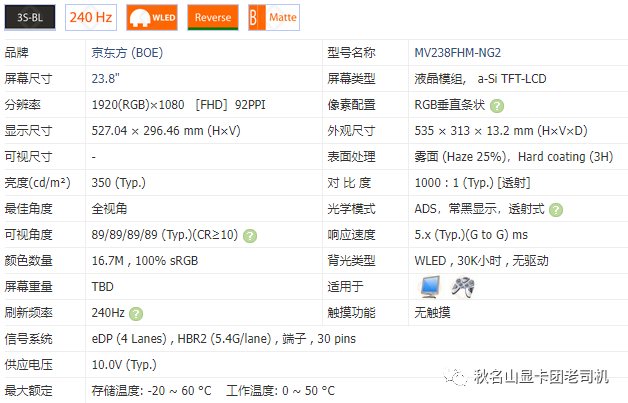Open help icon beside RGB垂直条状
The image size is (628, 403).
[497, 106]
